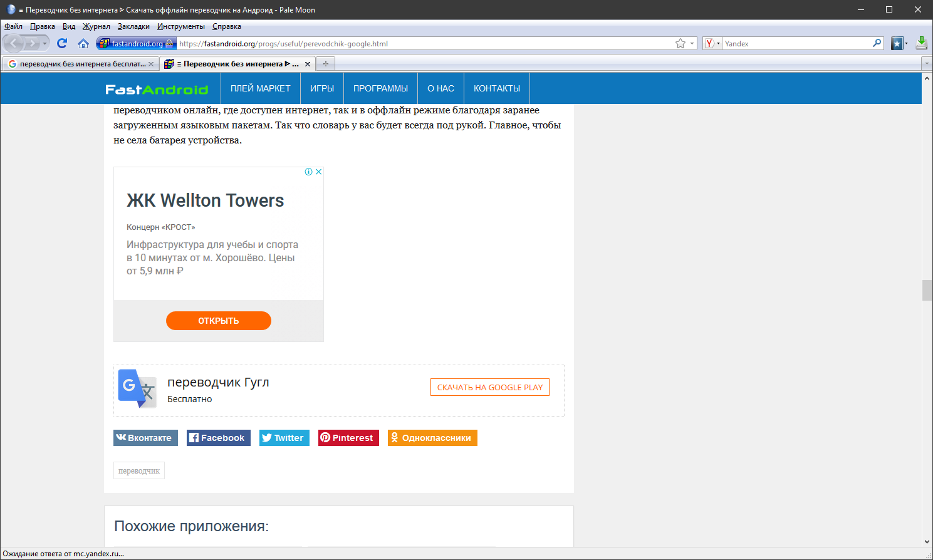The height and width of the screenshot is (560, 933).
Task: Open the Закладки menu
Action: coord(133,26)
